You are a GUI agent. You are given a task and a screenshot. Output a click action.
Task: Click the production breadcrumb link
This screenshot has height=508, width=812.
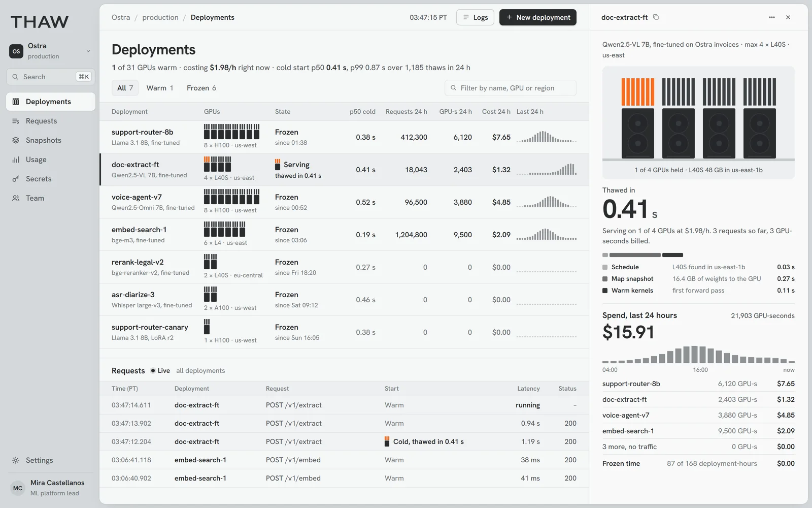point(160,17)
